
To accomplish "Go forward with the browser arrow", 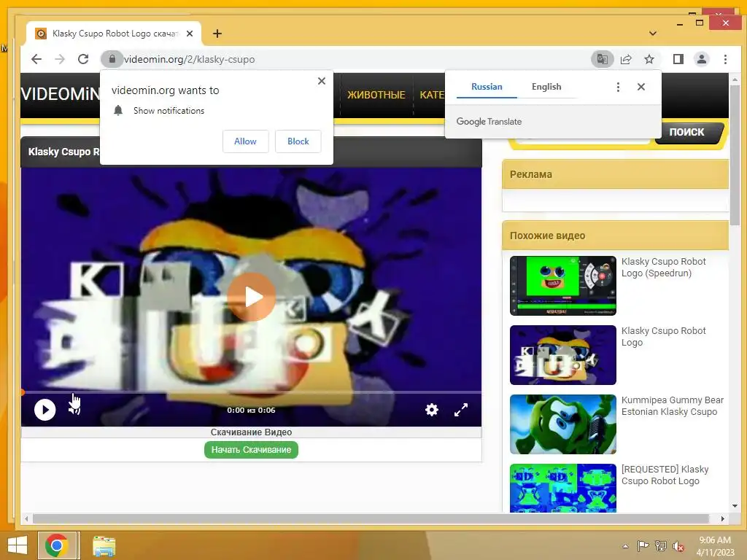I will tap(60, 59).
